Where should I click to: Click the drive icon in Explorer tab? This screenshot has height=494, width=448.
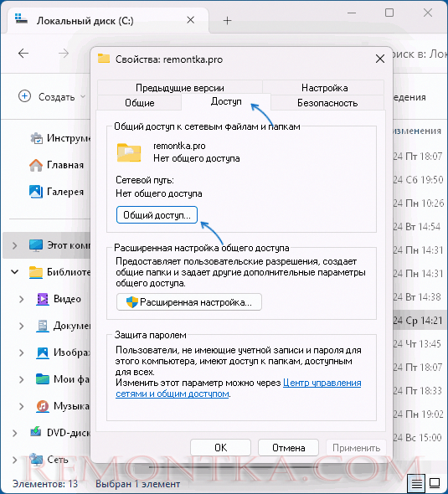[x=22, y=19]
